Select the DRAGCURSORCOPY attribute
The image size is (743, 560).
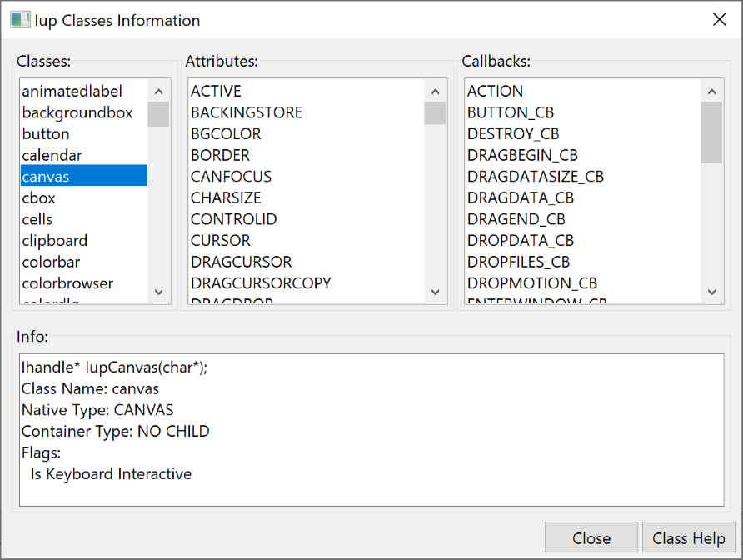(261, 283)
